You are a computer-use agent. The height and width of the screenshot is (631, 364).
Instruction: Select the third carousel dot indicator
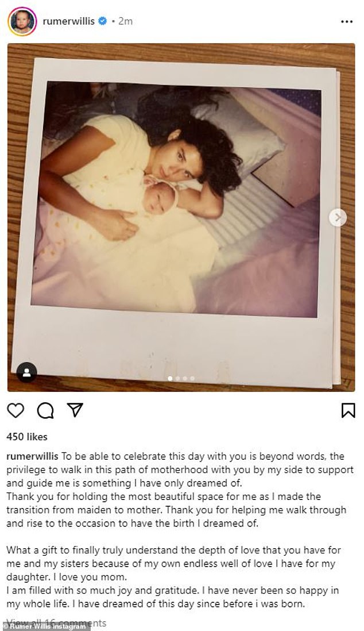tap(185, 378)
